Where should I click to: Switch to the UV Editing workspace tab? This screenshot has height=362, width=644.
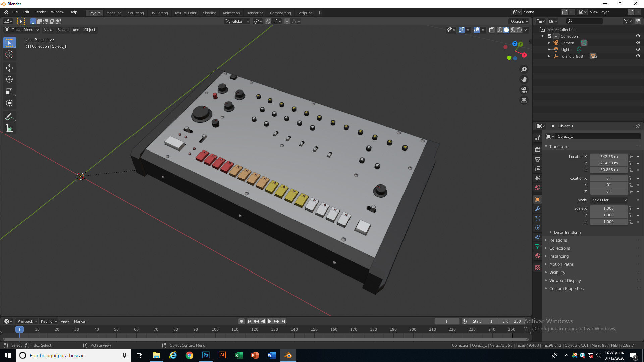point(159,13)
